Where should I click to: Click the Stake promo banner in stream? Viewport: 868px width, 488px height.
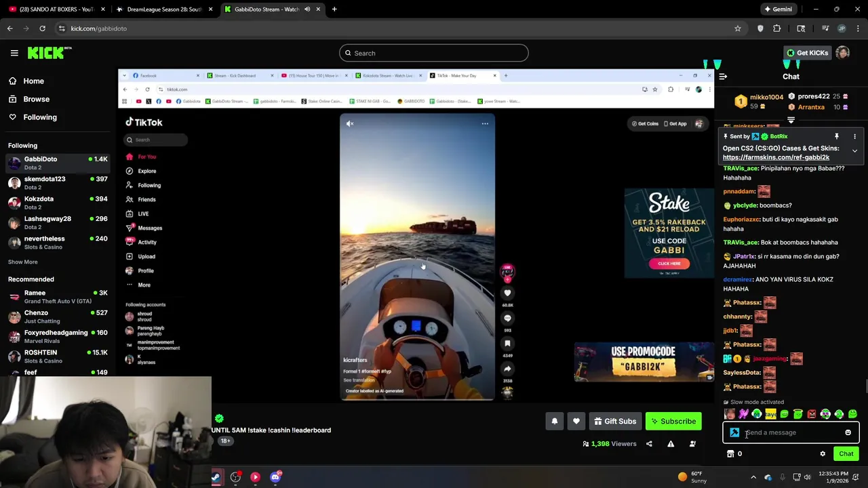coord(669,234)
